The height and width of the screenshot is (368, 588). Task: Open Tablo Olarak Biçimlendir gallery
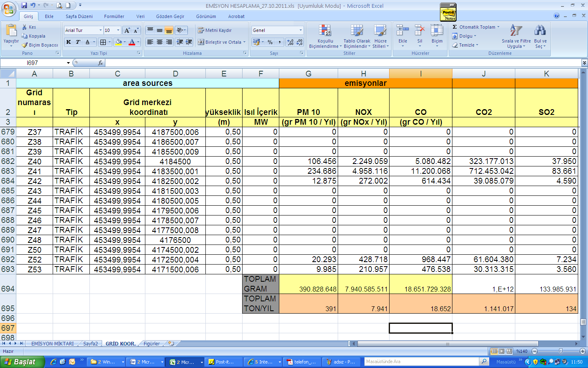pyautogui.click(x=357, y=36)
